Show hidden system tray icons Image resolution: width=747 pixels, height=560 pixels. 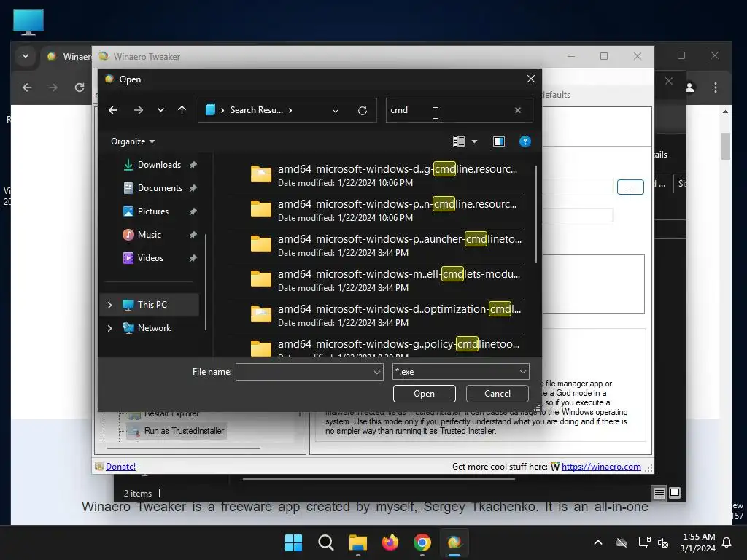click(x=598, y=542)
